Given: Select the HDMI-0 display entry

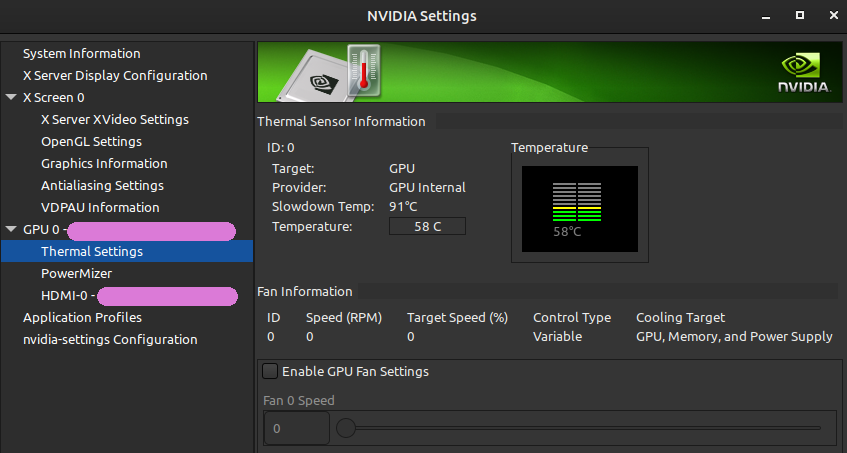Looking at the screenshot, I should click(139, 296).
